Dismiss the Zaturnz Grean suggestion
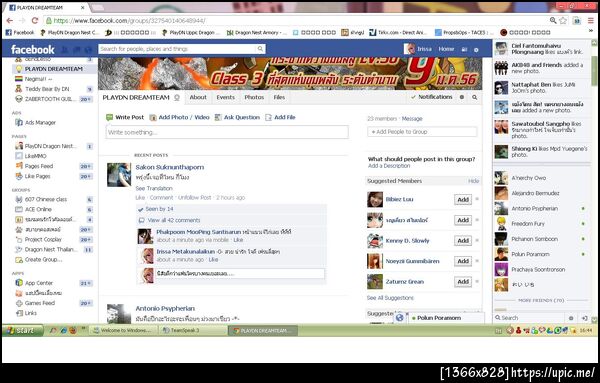Screen dimensions: 600x383 coord(477,282)
